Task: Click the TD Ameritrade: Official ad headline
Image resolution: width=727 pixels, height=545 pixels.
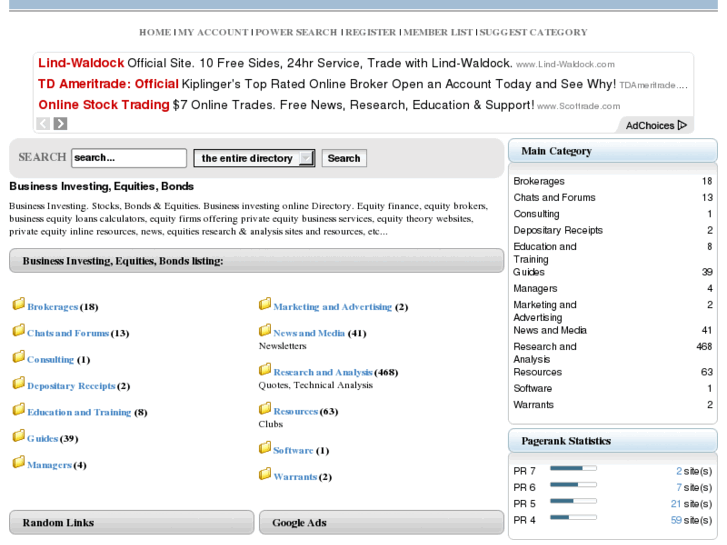Action: 108,84
